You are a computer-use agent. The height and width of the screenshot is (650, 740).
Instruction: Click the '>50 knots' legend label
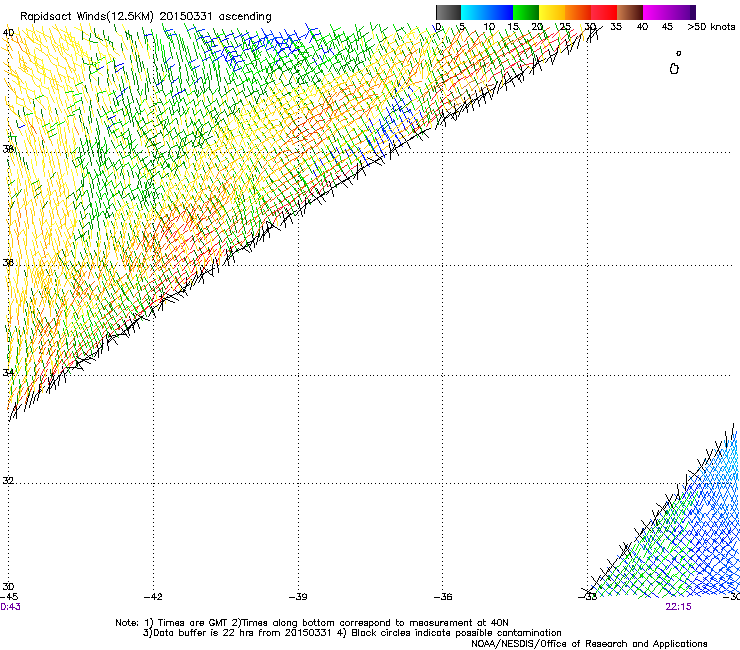[x=711, y=27]
